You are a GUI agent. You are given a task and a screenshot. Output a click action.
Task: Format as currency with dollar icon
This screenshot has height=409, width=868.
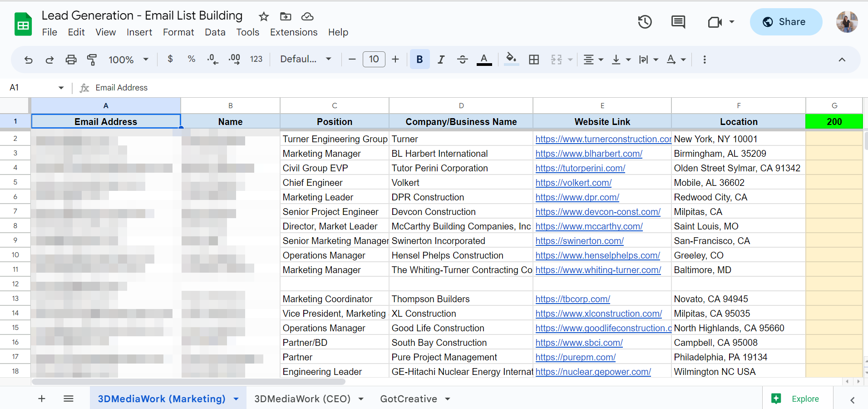(170, 59)
